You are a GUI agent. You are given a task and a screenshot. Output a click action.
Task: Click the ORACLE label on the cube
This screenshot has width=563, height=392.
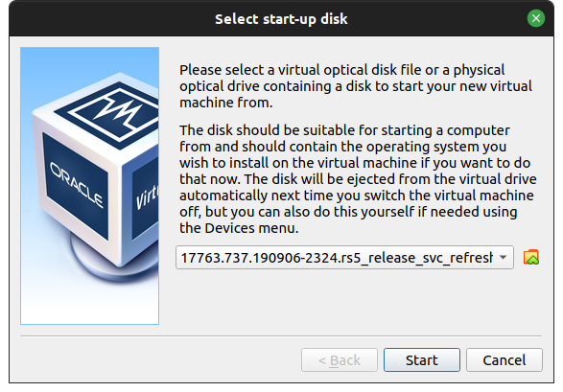76,184
